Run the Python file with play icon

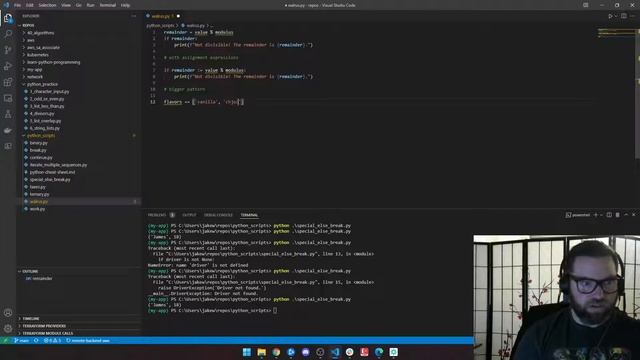pyautogui.click(x=611, y=16)
